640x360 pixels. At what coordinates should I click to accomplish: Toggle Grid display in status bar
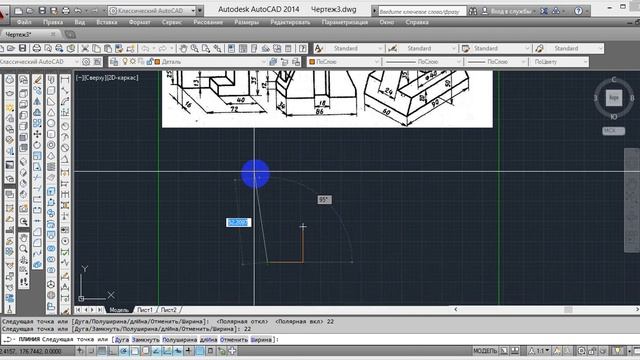pyautogui.click(x=102, y=351)
